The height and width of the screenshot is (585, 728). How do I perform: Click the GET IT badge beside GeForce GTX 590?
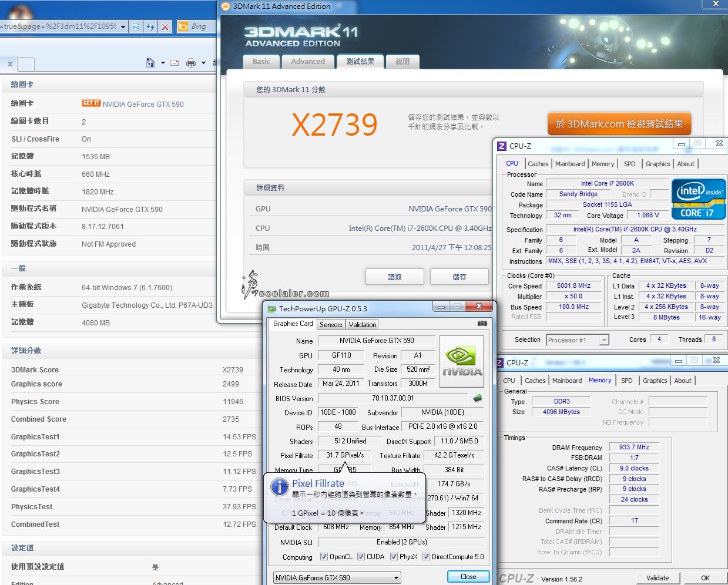point(91,103)
